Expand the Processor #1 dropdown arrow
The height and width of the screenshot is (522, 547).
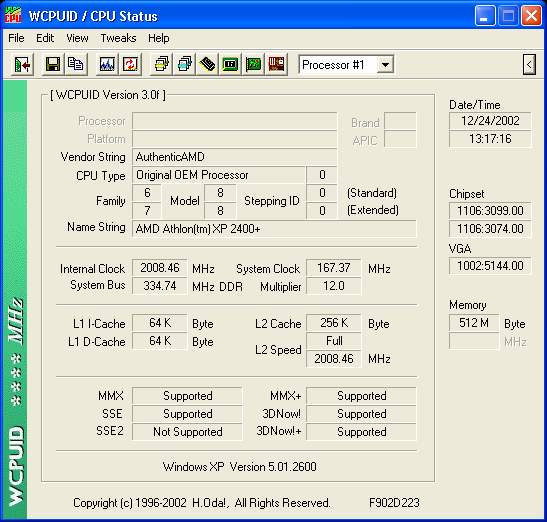(385, 65)
